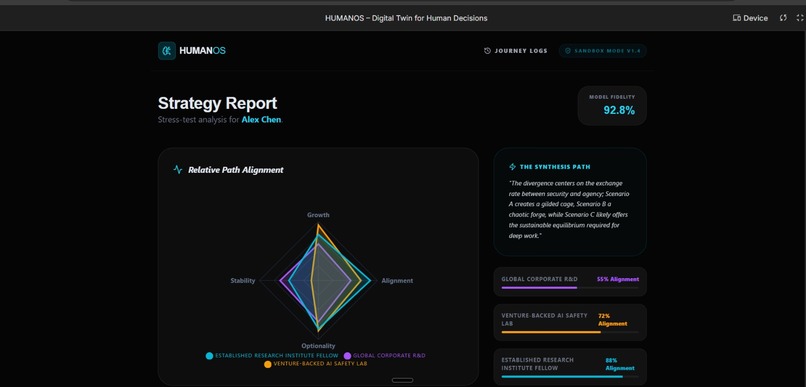Click the HUMANOS brand name text
The width and height of the screenshot is (806, 387).
(x=203, y=51)
